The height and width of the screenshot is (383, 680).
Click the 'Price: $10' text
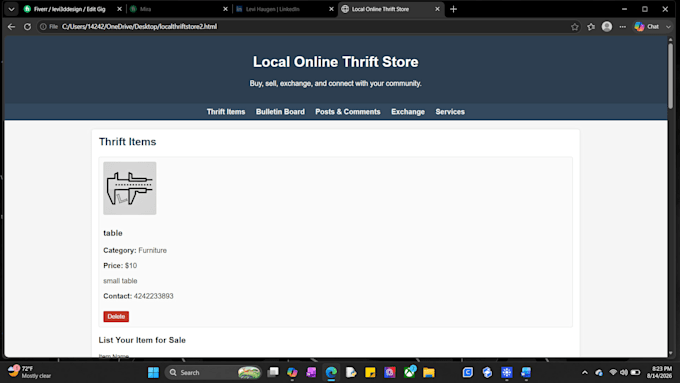tap(120, 265)
